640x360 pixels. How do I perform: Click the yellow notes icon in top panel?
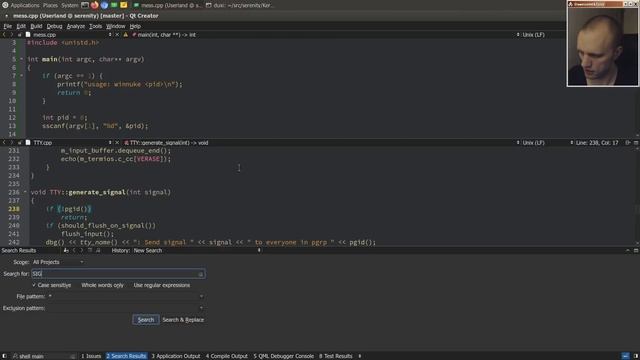tap(124, 5)
